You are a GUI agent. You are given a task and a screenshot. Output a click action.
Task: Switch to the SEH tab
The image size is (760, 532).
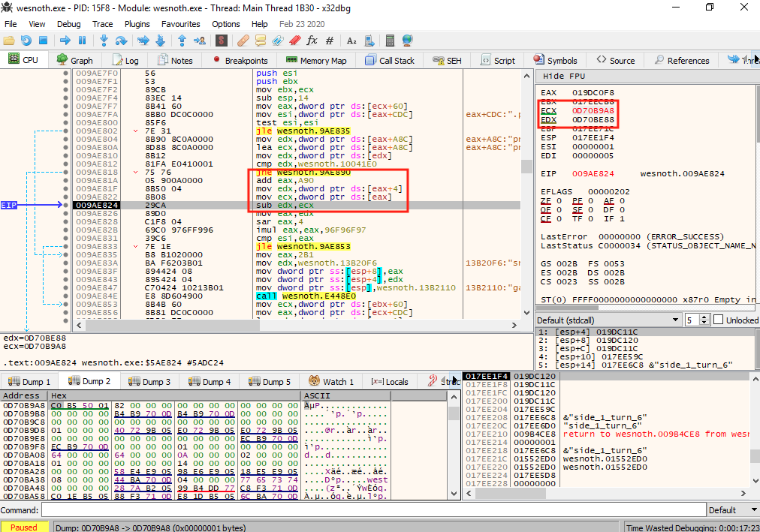[x=447, y=61]
